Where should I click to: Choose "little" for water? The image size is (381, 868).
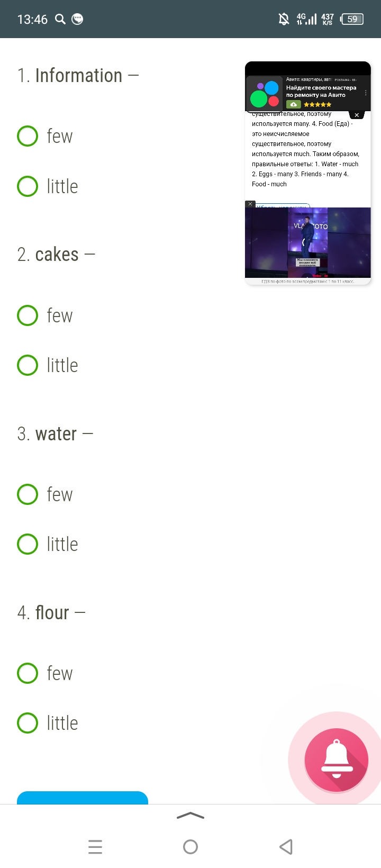pos(48,544)
